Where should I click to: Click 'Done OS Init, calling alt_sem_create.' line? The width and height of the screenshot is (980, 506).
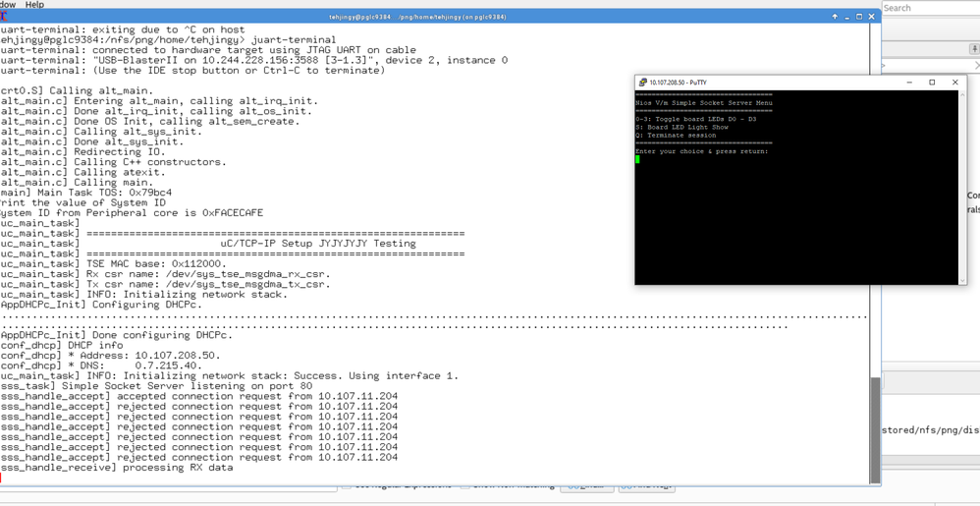[150, 121]
